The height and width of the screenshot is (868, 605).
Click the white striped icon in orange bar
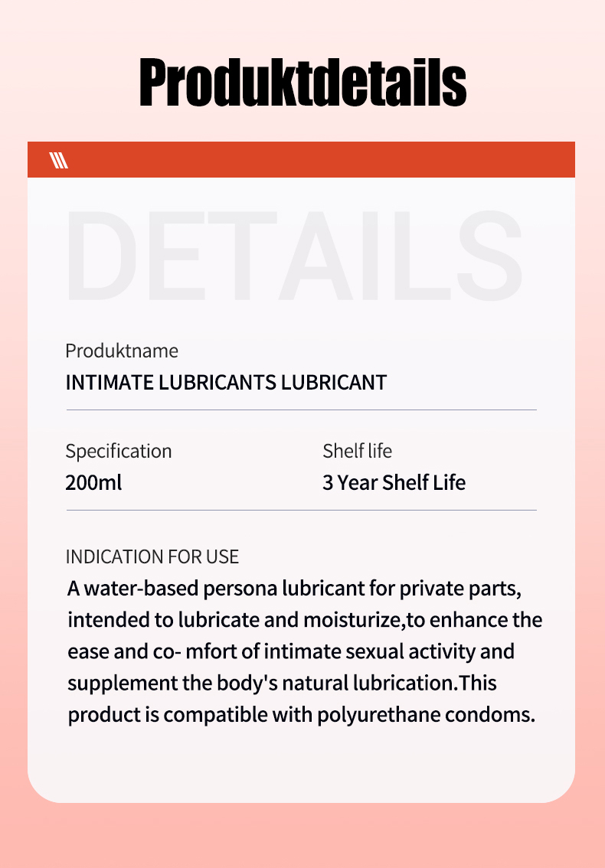click(x=59, y=160)
